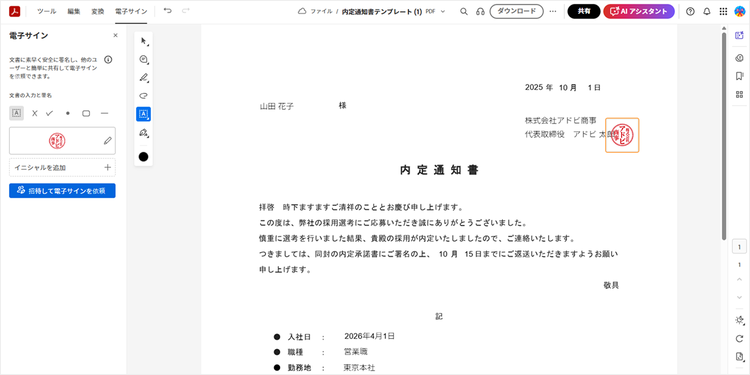
Task: Select the rounded rectangle tool
Action: coord(86,113)
